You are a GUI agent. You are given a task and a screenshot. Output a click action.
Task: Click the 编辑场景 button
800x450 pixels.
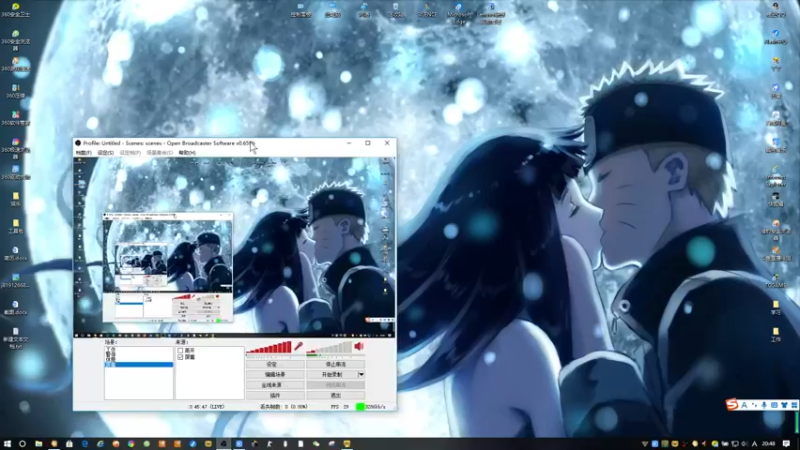[275, 374]
